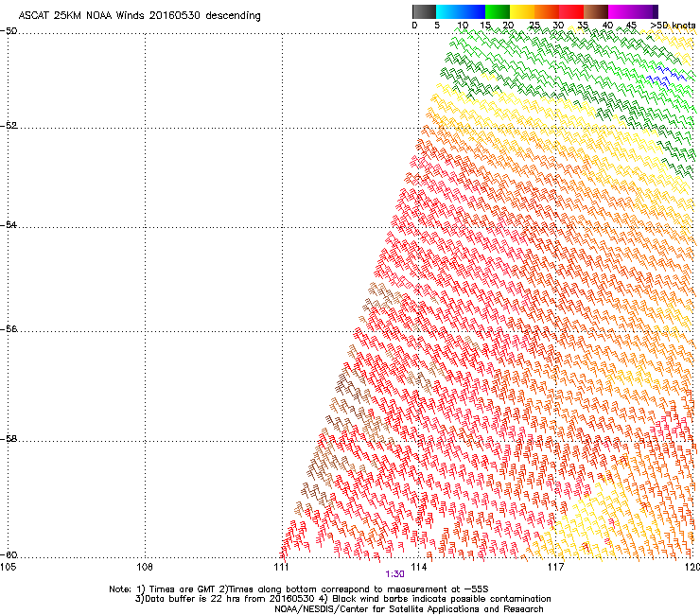Click the red 30-35 knots color band
This screenshot has height=615, width=700.
[x=571, y=12]
